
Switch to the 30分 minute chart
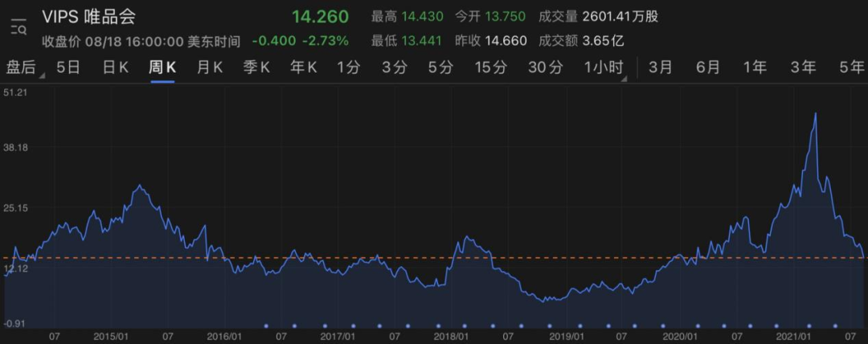(545, 68)
